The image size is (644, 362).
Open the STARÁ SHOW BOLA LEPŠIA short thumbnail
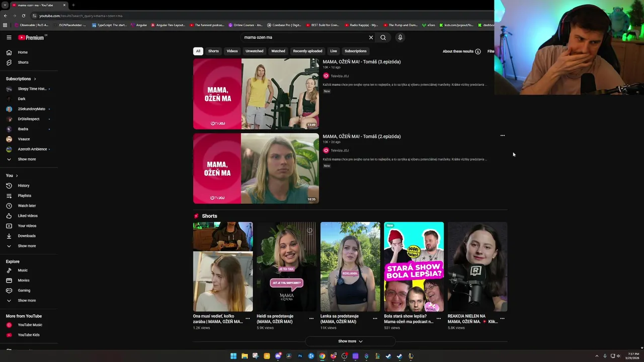point(414,267)
